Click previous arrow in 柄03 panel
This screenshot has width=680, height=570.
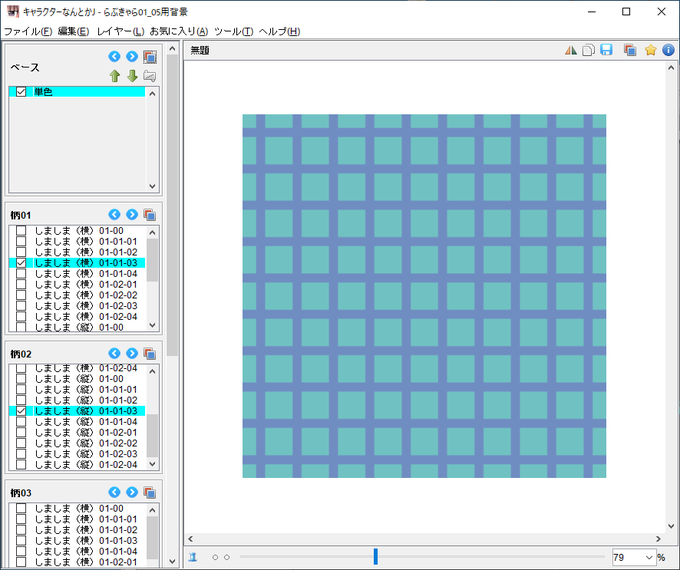114,492
